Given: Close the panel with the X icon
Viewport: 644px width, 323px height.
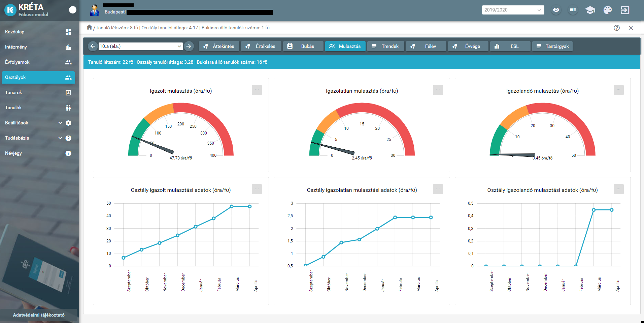Looking at the screenshot, I should [631, 28].
